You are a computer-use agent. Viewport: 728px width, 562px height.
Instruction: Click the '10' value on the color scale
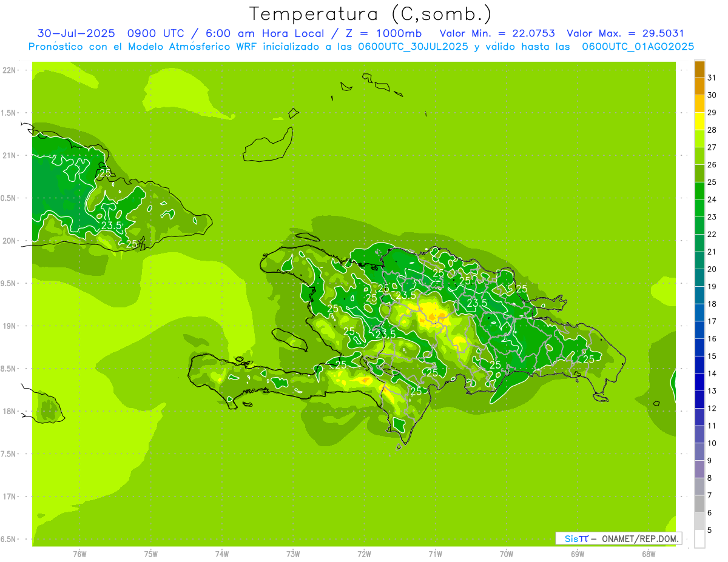pyautogui.click(x=712, y=443)
